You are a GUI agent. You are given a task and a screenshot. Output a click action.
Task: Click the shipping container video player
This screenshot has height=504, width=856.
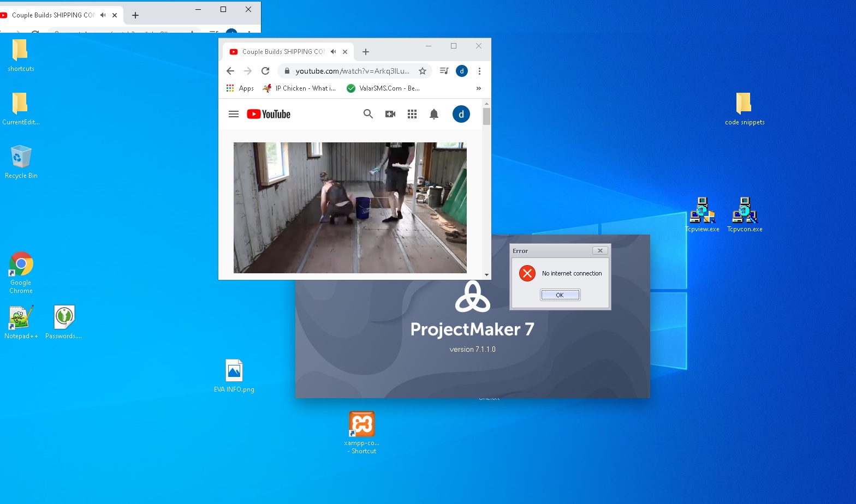click(350, 208)
